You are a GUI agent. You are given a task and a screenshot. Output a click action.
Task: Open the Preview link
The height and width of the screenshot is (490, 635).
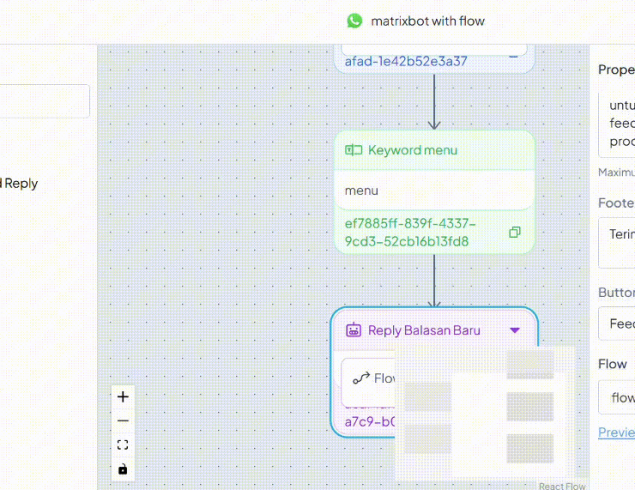click(x=616, y=432)
